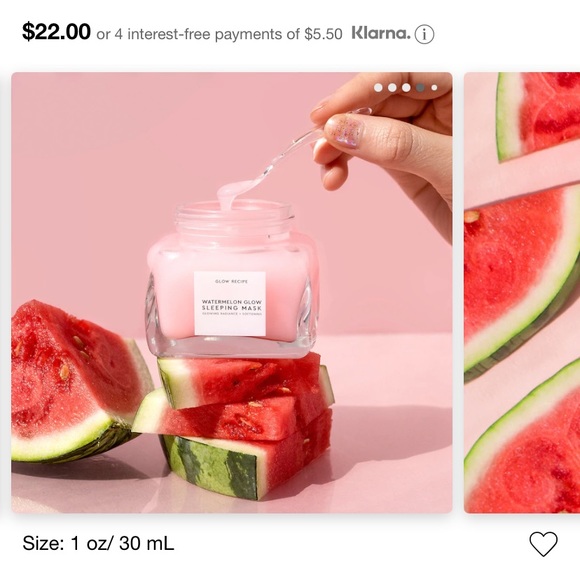Image resolution: width=580 pixels, height=580 pixels.
Task: Open the 4 interest-free payments text
Action: point(219,34)
